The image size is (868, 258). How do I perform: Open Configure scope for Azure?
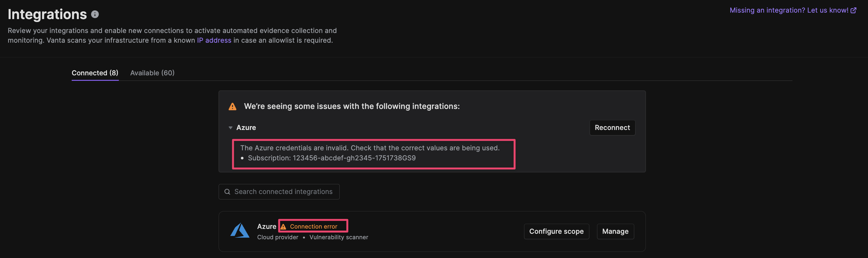[556, 231]
